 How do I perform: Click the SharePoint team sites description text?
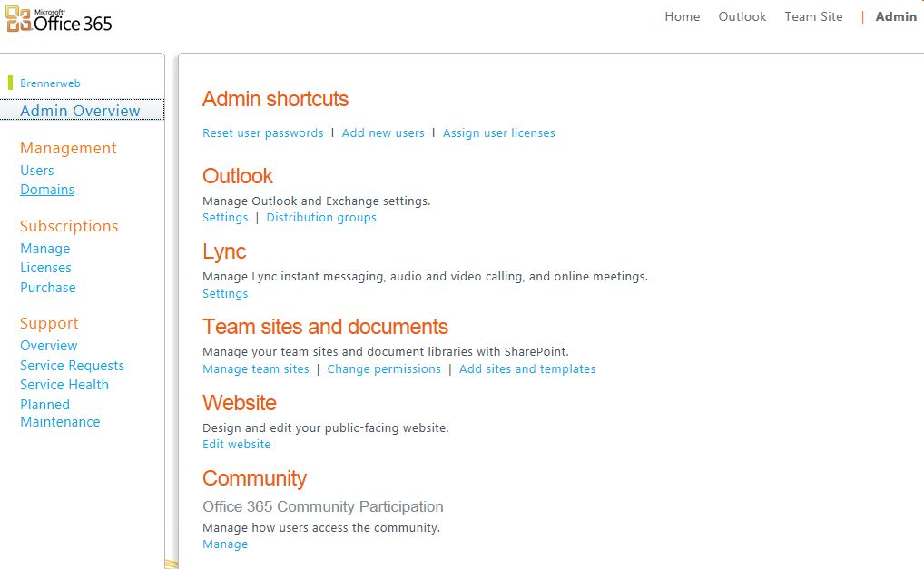pos(386,351)
